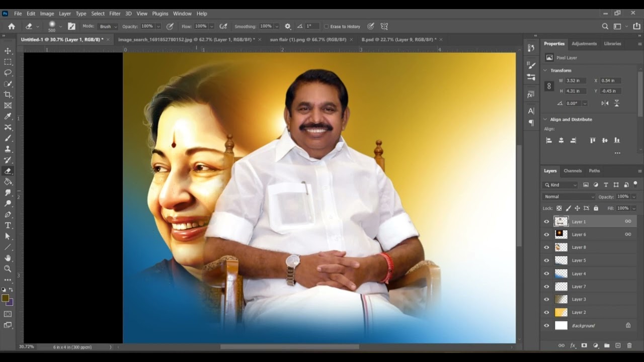Click Layer 3 thumbnail
644x362 pixels.
click(x=561, y=299)
